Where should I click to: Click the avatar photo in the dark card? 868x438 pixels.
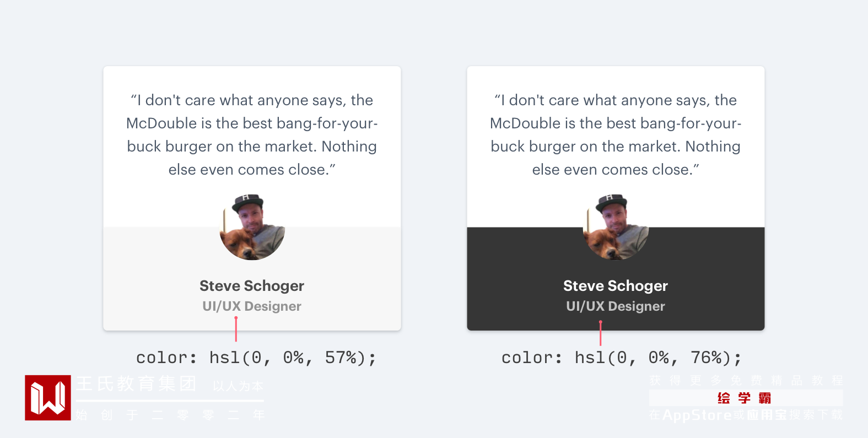pyautogui.click(x=616, y=227)
